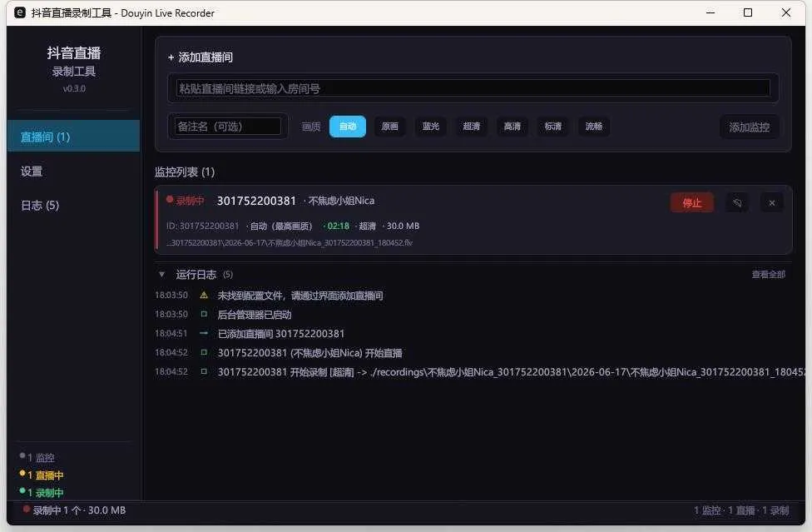Image resolution: width=812 pixels, height=532 pixels.
Task: Click the 自动 (最高画质) label in the card
Action: pyautogui.click(x=280, y=226)
